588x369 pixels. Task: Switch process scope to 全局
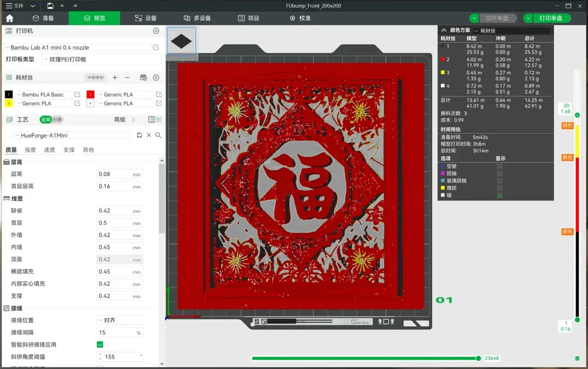tap(46, 119)
